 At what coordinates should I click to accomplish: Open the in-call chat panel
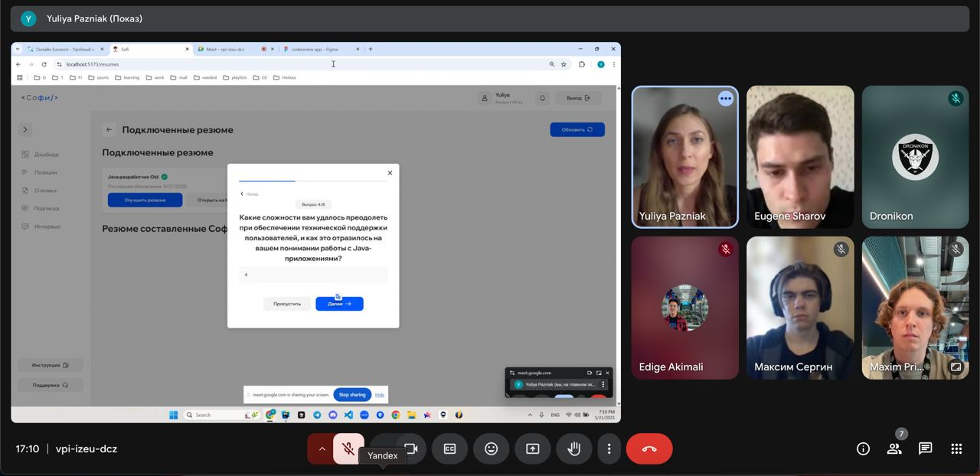925,448
